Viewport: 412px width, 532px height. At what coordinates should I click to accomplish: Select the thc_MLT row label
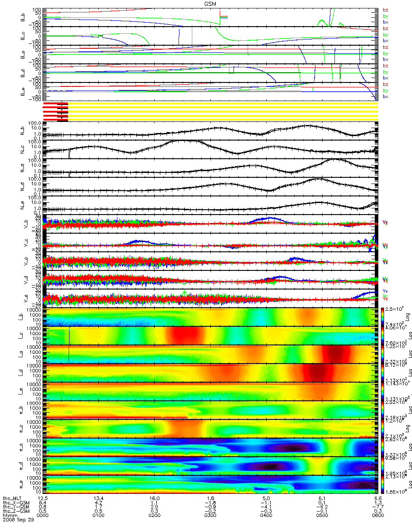pos(12,498)
